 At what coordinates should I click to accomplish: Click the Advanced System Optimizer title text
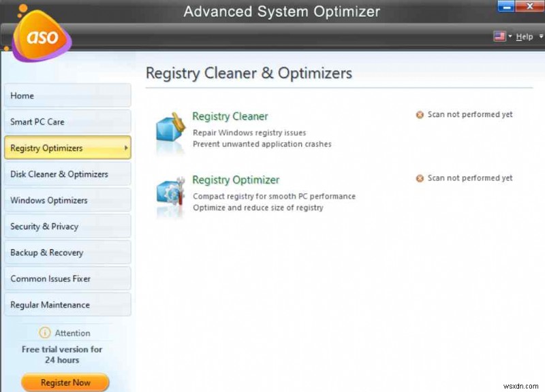pyautogui.click(x=281, y=12)
